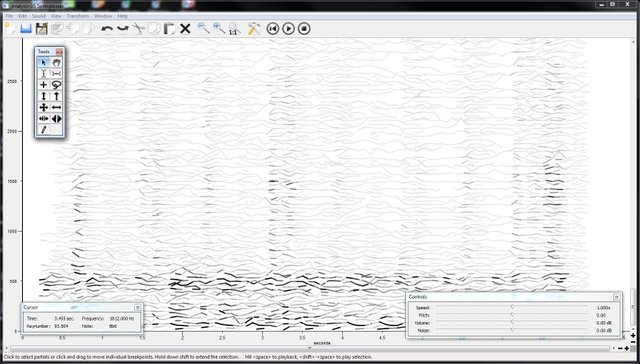The height and width of the screenshot is (364, 640).
Task: Adjust the Noise slider in Controls panel
Action: (512, 330)
